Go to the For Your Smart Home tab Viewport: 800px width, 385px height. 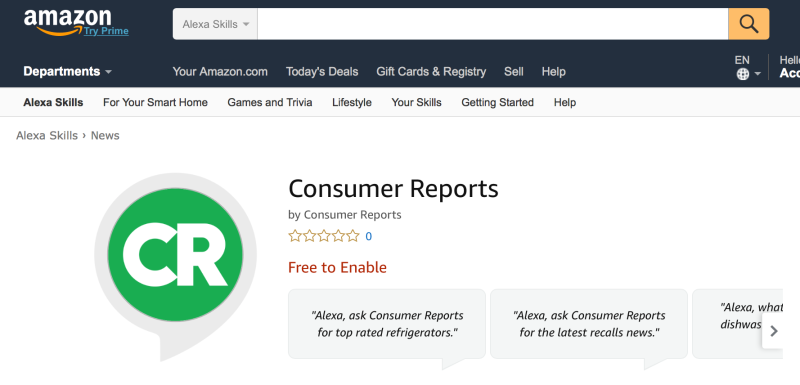(155, 102)
